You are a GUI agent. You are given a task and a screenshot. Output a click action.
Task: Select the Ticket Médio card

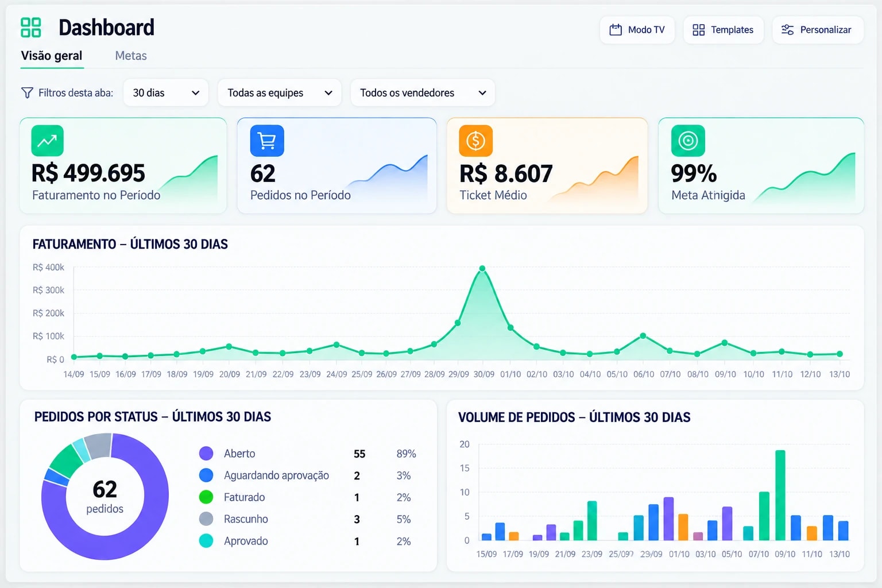click(547, 166)
